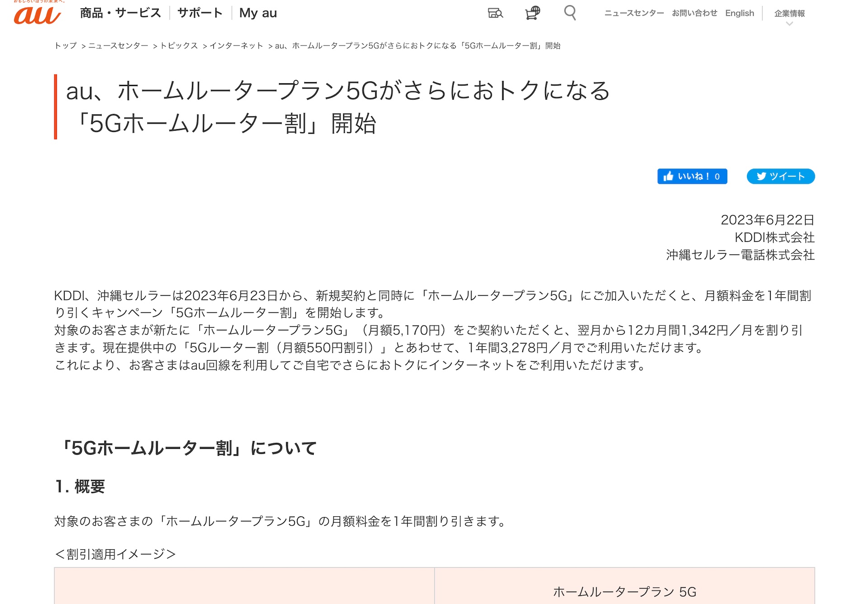Open the My au menu
868x604 pixels.
[258, 13]
